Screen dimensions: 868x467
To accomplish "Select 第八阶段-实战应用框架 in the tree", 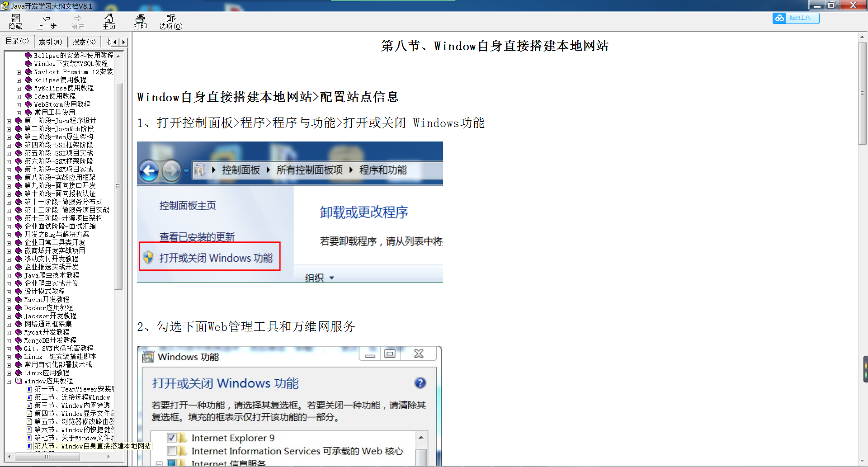I will pos(60,177).
